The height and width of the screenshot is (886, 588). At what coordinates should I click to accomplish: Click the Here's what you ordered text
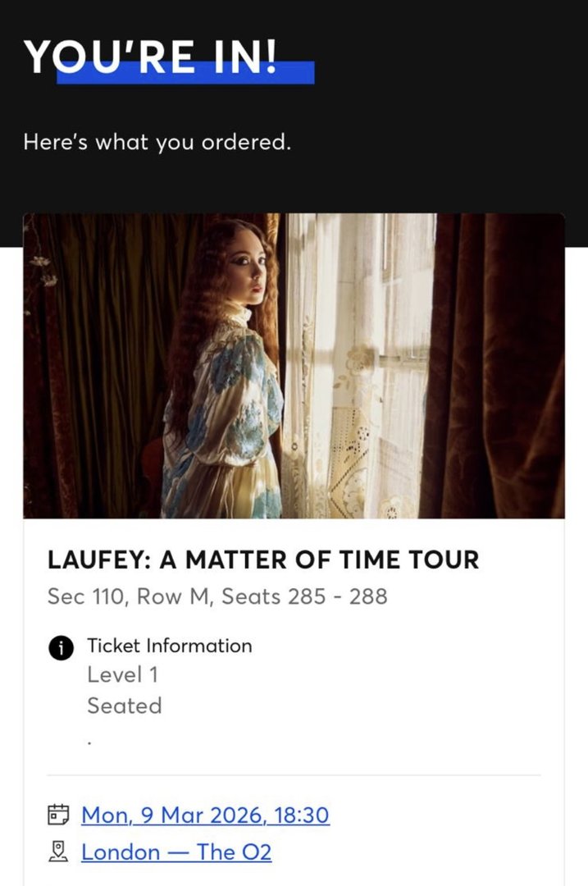(x=157, y=142)
